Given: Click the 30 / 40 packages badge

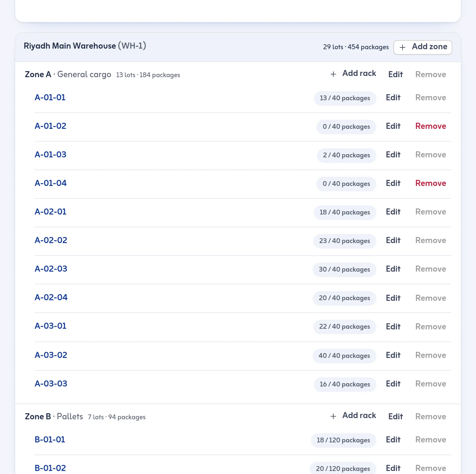Looking at the screenshot, I should pos(344,270).
